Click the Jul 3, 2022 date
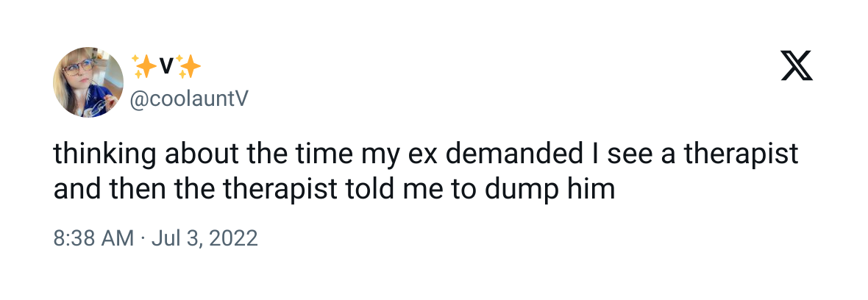This screenshot has height=300, width=868. (x=204, y=238)
